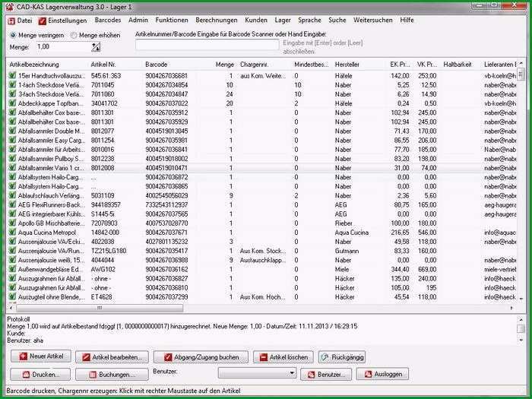The height and width of the screenshot is (399, 532).
Task: Click the Drucken printer icon
Action: [26, 375]
